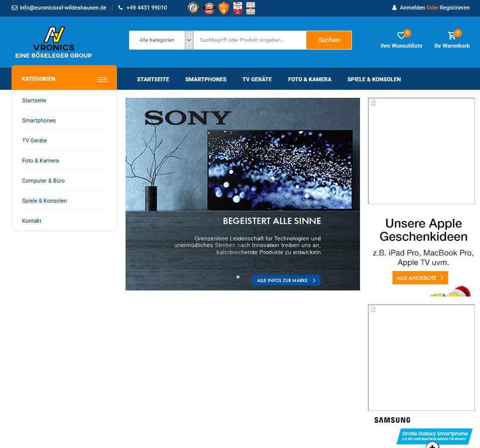Click the broken image icon above Apple banner
Viewport: 480px width, 448px height.
click(373, 103)
